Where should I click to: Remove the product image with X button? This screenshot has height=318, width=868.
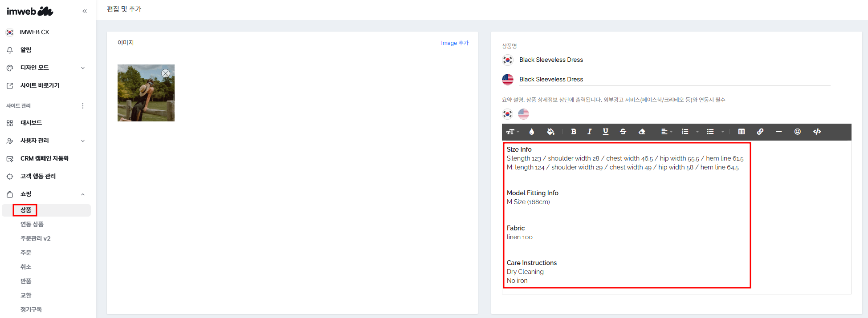click(166, 73)
